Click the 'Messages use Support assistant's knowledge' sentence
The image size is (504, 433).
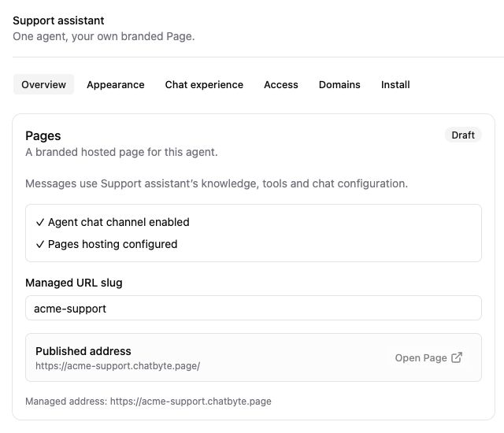217,183
